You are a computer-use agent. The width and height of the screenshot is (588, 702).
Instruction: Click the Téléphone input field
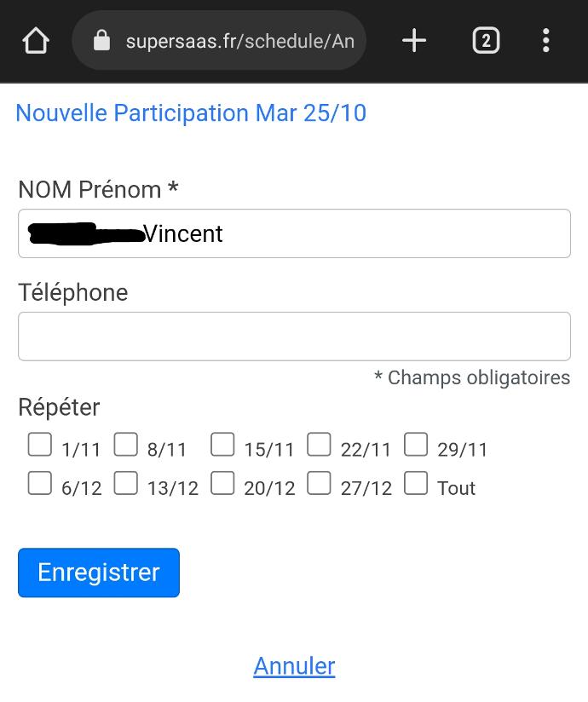pyautogui.click(x=294, y=336)
